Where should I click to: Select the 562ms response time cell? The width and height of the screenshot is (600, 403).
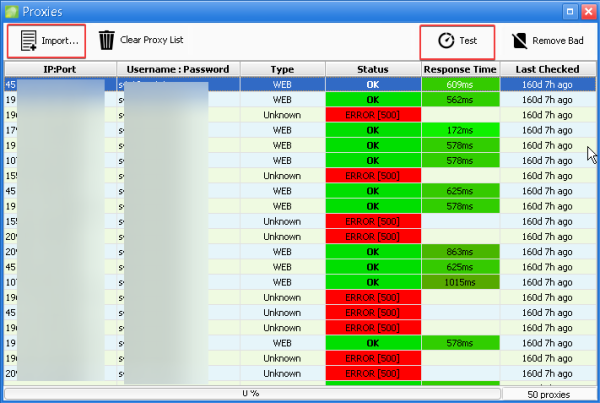460,100
